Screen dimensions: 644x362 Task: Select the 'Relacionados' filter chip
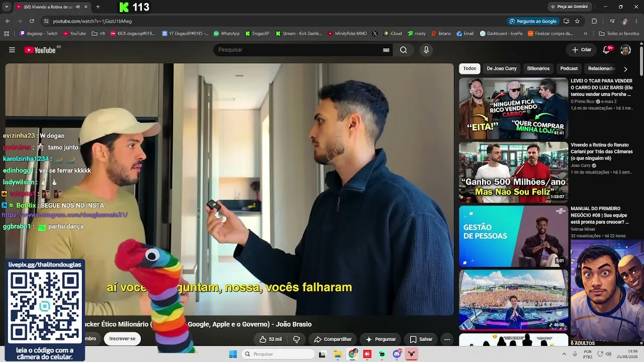point(601,68)
